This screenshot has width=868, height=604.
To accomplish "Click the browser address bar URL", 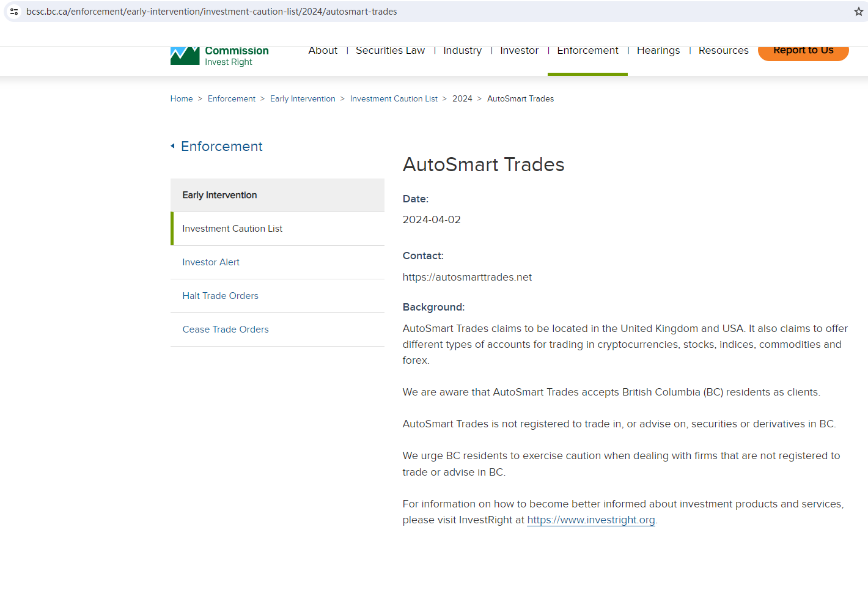I will (x=211, y=12).
